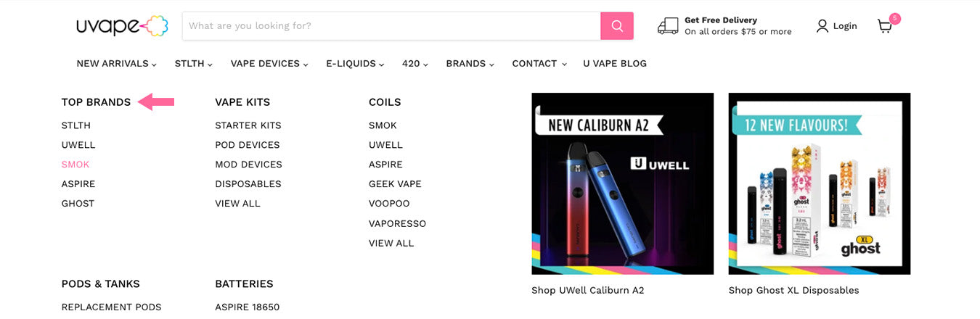Image resolution: width=980 pixels, height=319 pixels.
Task: Click Starter Kits under Vape Kits
Action: (x=248, y=125)
